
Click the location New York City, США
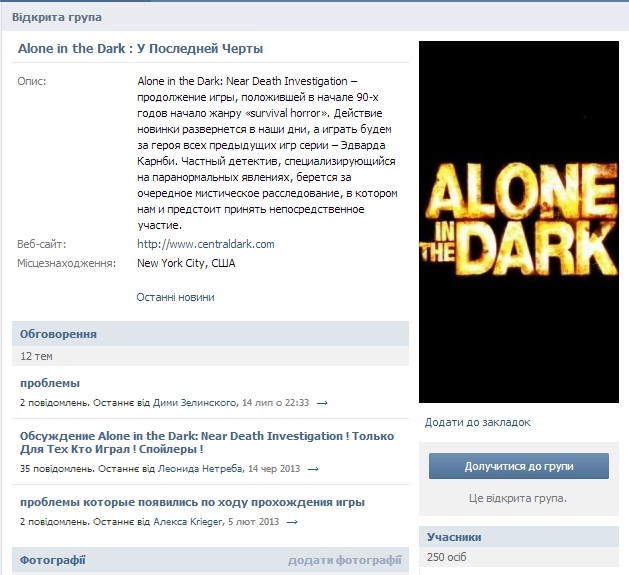click(186, 263)
